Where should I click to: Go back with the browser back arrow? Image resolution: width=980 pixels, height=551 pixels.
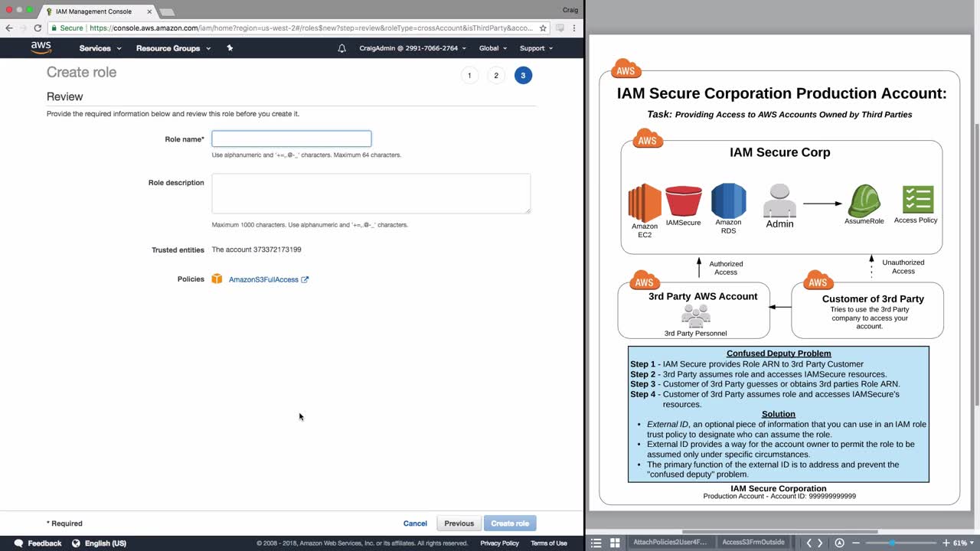(x=9, y=28)
